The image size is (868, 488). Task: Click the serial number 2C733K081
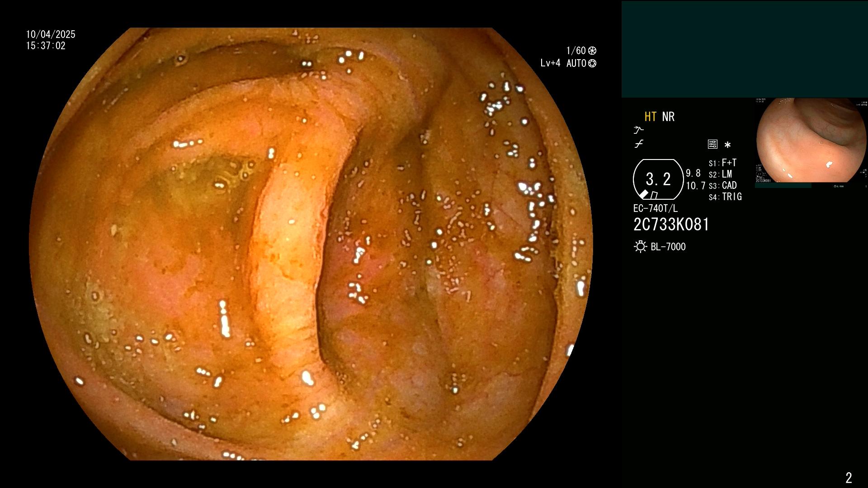pos(671,225)
